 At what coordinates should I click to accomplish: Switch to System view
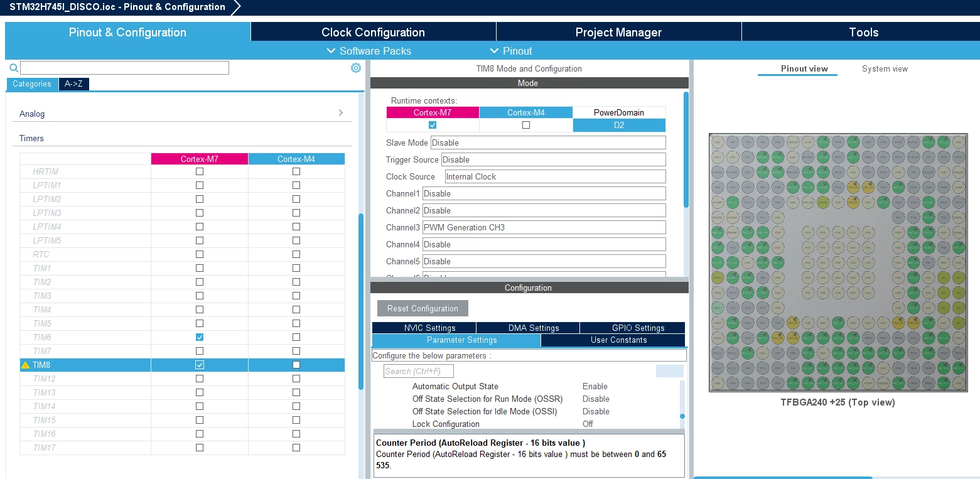(885, 68)
